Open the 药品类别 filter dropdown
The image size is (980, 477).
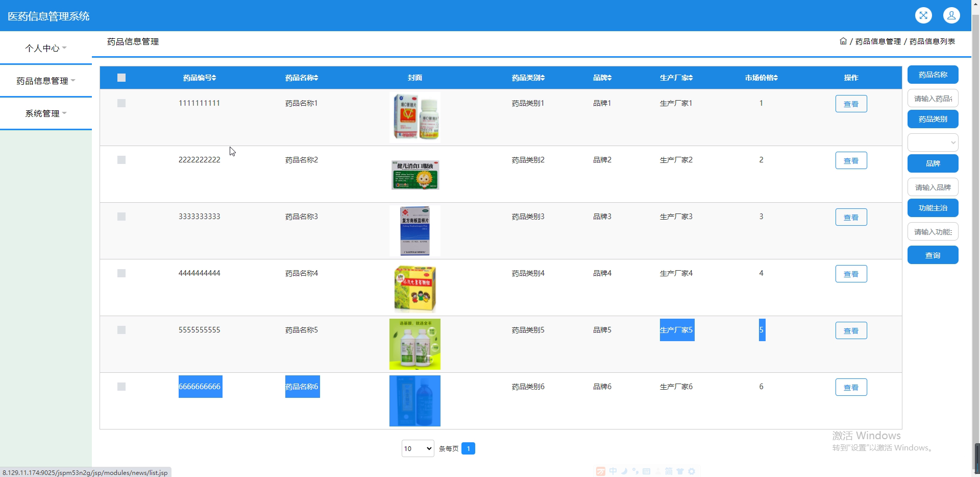click(933, 142)
